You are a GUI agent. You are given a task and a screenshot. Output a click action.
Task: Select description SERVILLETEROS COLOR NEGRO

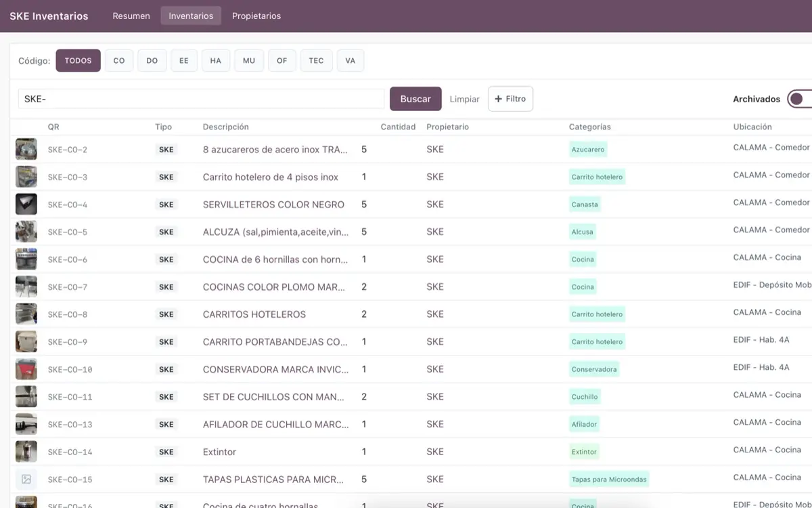pyautogui.click(x=273, y=204)
